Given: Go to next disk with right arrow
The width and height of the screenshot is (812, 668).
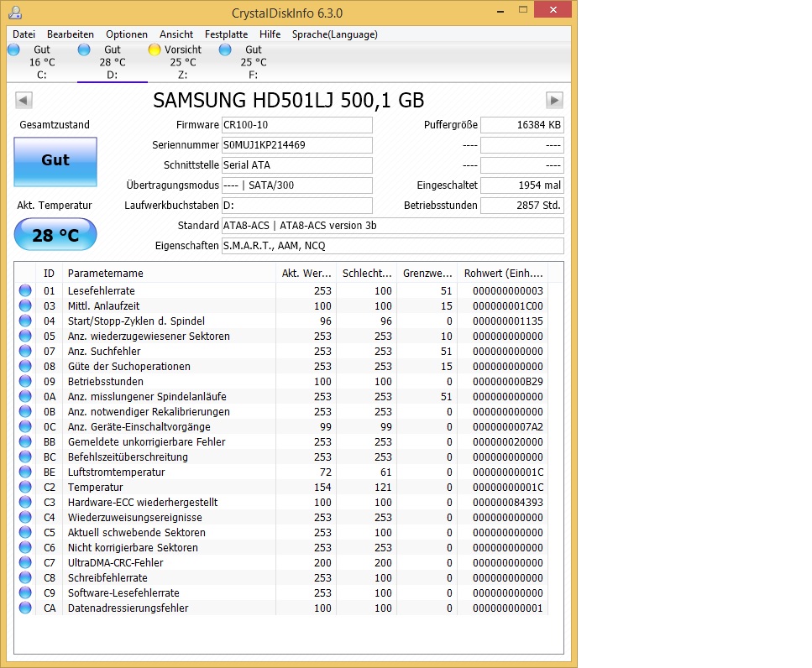Looking at the screenshot, I should point(554,100).
